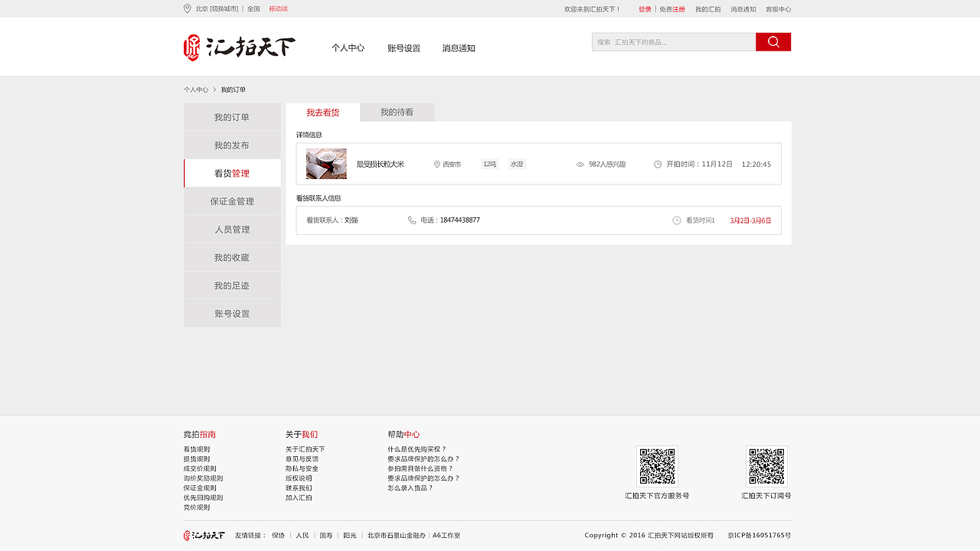Click the red search magnifier icon
Viewport: 980px width, 551px height.
[773, 41]
